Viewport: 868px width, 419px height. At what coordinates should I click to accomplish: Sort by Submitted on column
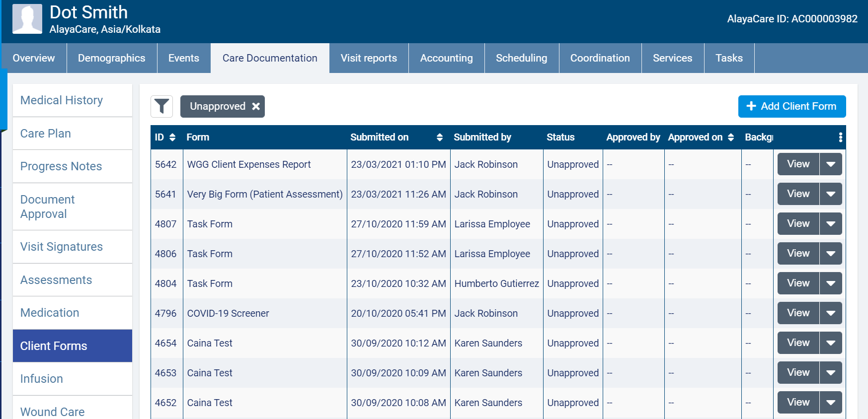[x=439, y=138]
